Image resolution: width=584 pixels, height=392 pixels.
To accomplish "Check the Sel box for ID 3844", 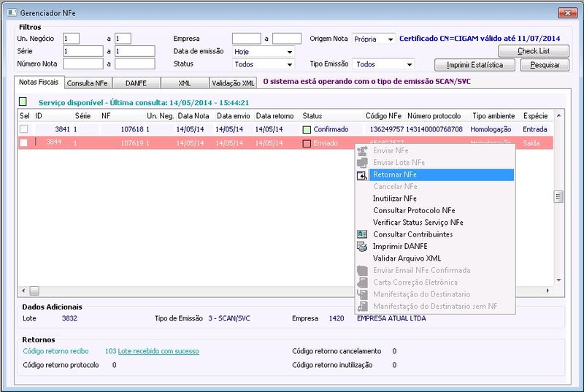I will coord(24,143).
